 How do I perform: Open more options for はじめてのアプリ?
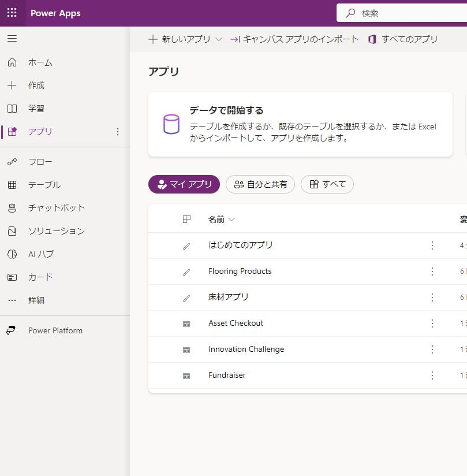tap(432, 246)
